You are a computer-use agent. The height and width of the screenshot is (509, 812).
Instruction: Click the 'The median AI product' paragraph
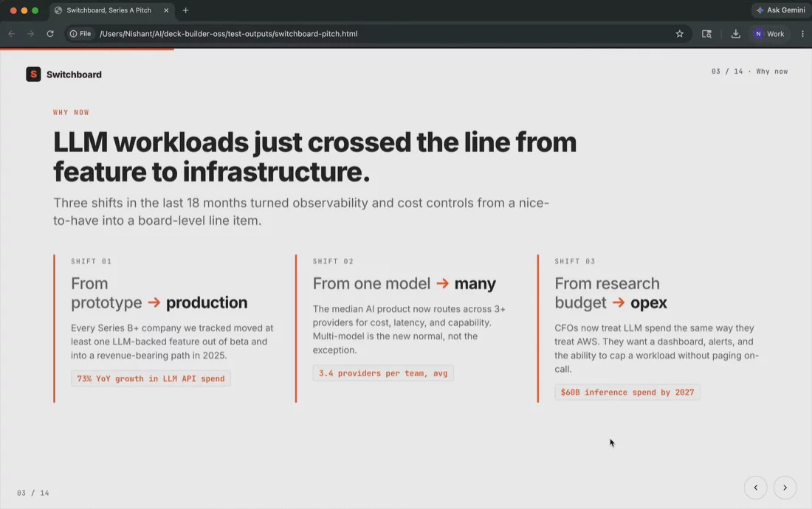point(409,329)
